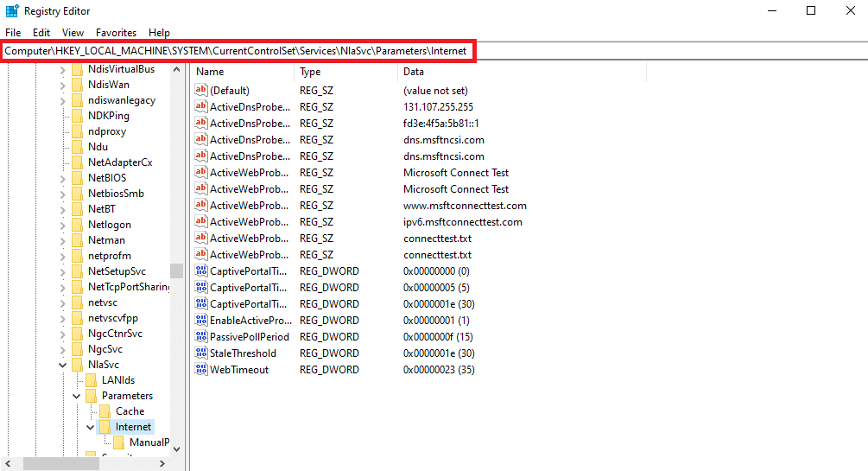Select the NDKPing folder icon

click(x=78, y=116)
